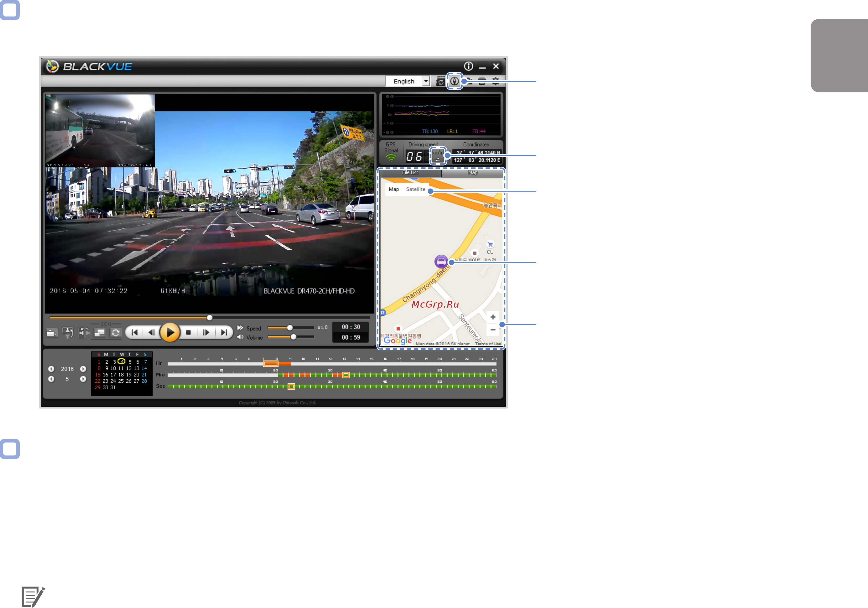This screenshot has width=868, height=608.
Task: Click the orange Play button
Action: pos(170,332)
